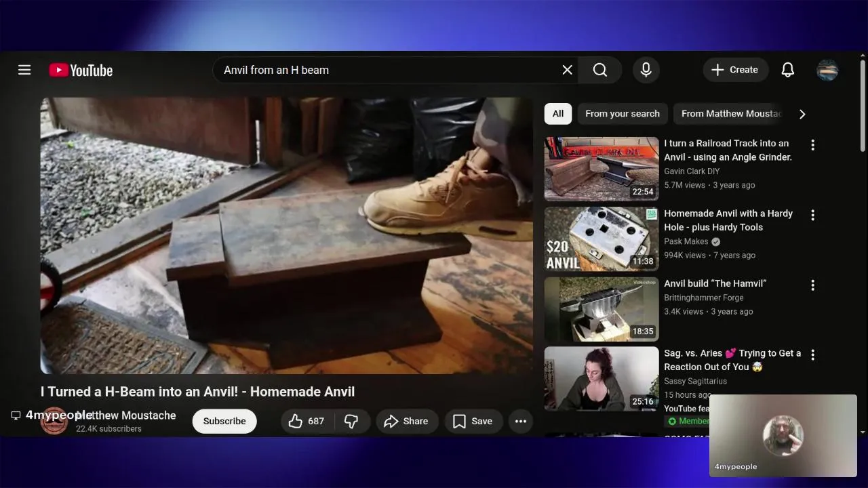Open the Create menu
This screenshot has width=868, height=488.
[735, 70]
